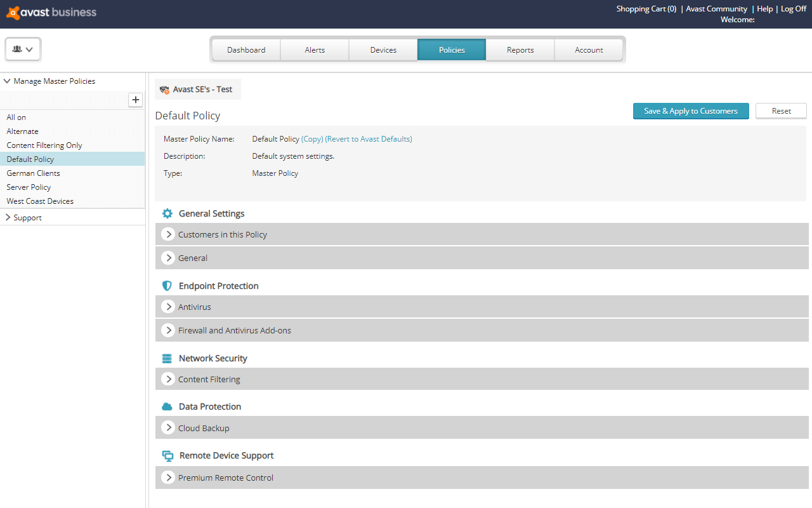Click Save & Apply to Customers
Screen dimensions: 812x508
(x=691, y=110)
